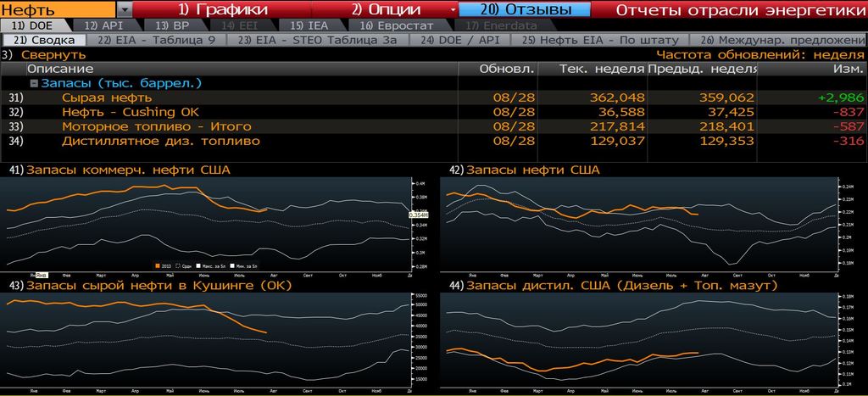
Task: Click motor fuel value 217,814
Action: [x=617, y=126]
